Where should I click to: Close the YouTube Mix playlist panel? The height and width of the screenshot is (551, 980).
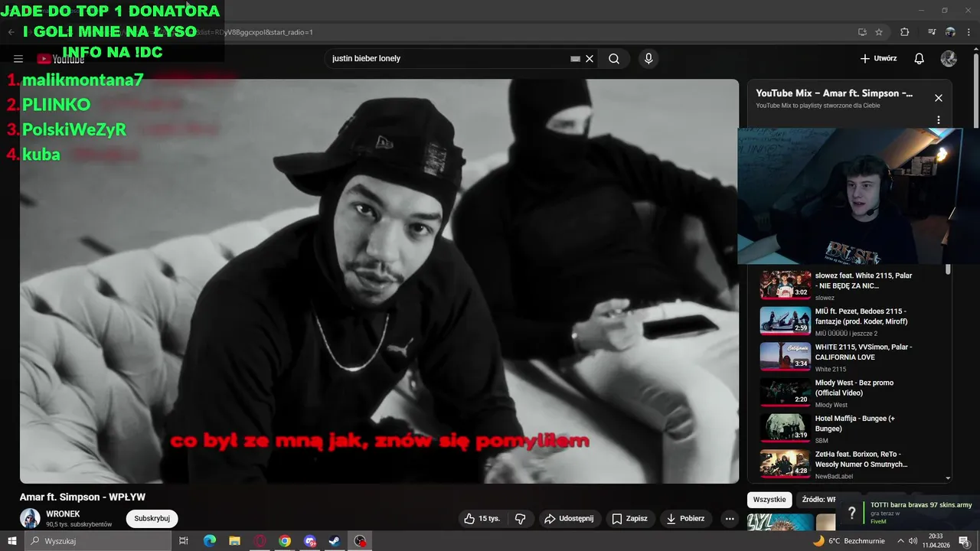[938, 98]
